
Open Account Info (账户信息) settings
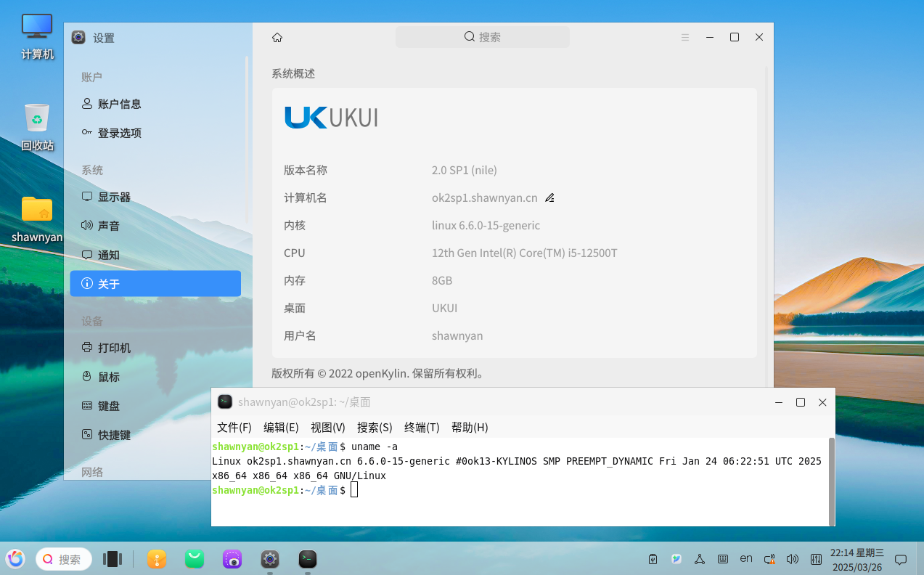click(119, 104)
